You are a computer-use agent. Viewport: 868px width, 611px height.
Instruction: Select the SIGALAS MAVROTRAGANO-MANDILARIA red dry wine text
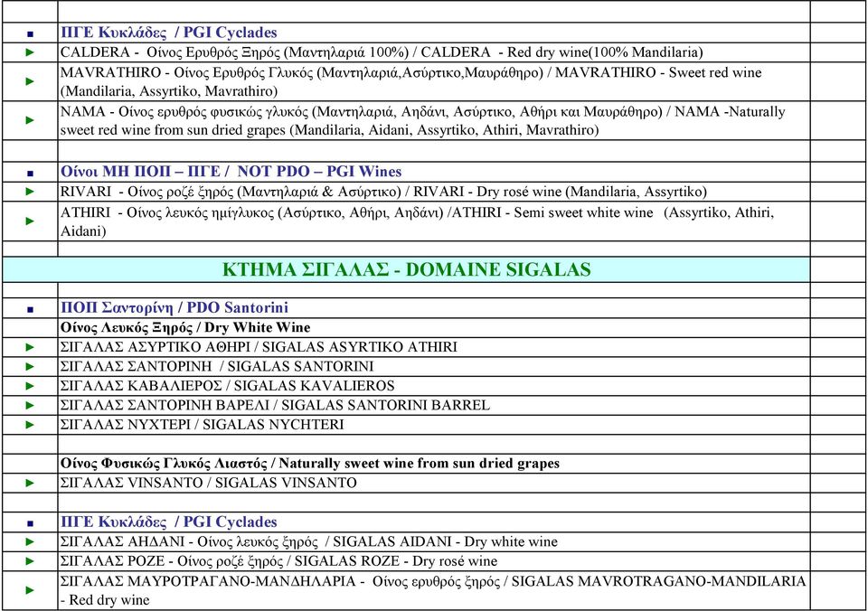point(433,590)
